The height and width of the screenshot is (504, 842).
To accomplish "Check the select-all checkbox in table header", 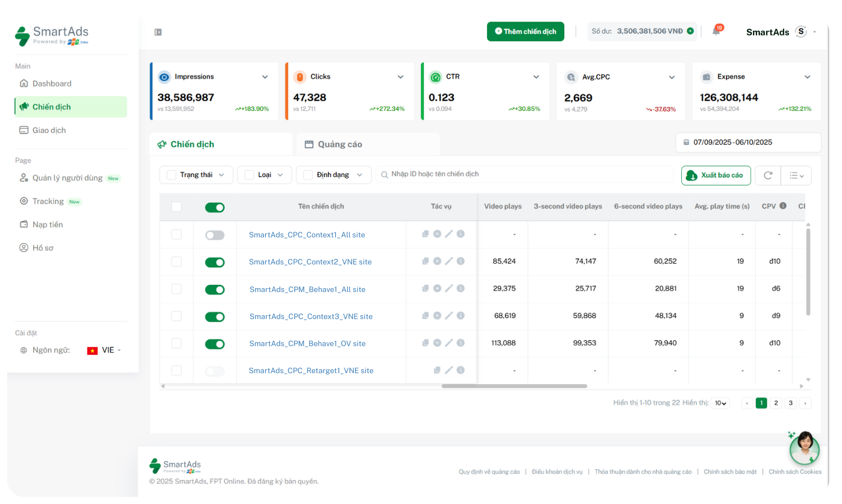I will pos(177,206).
